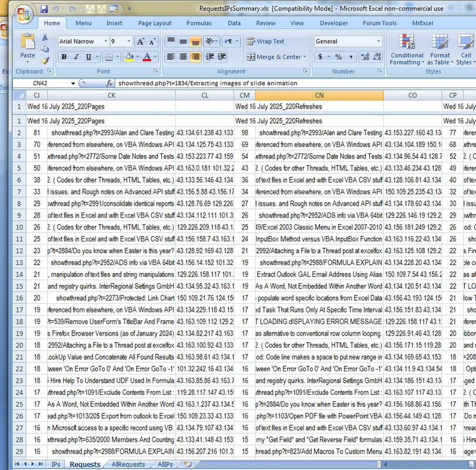Image resolution: width=476 pixels, height=470 pixels.
Task: Click the Orientation text-angle icon
Action: [210, 41]
